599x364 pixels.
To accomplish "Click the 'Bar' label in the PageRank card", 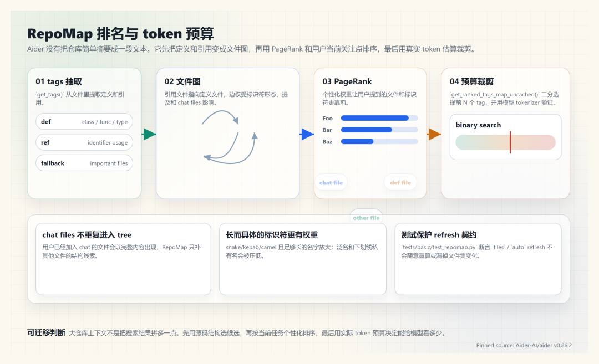I will (x=327, y=130).
